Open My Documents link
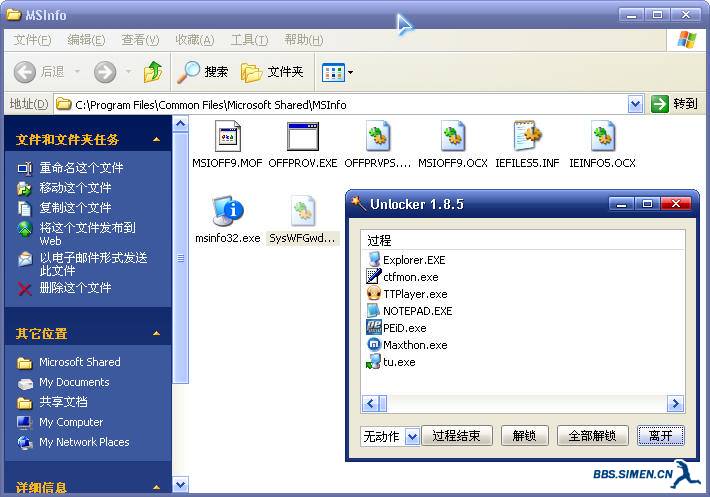The height and width of the screenshot is (497, 710). coord(74,382)
